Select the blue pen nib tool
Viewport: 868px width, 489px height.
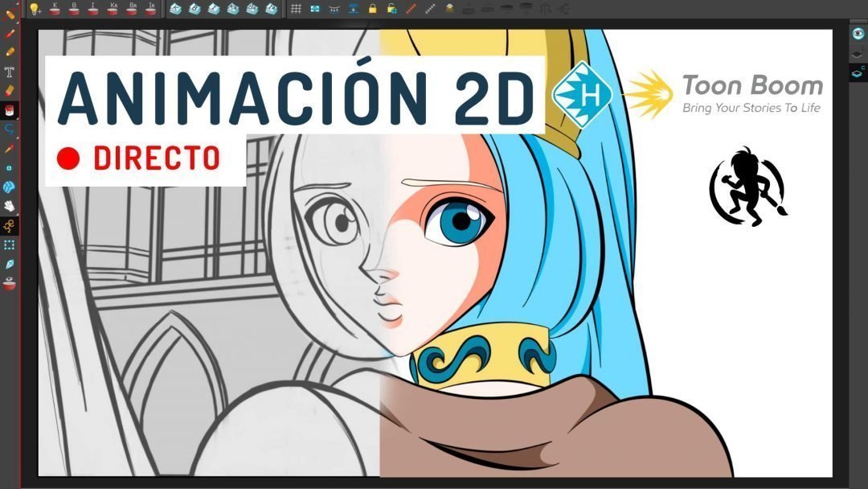[10, 264]
